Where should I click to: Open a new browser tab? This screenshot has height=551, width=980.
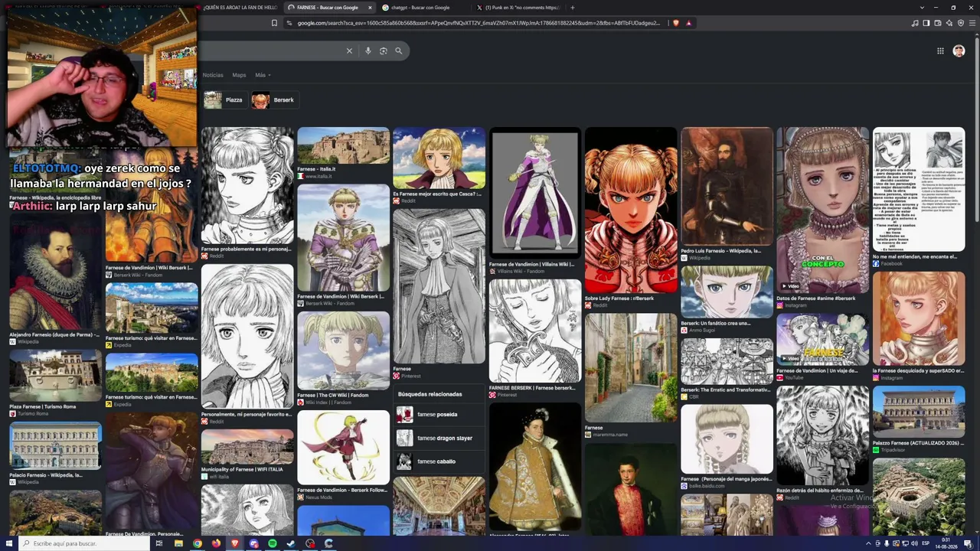pos(572,8)
